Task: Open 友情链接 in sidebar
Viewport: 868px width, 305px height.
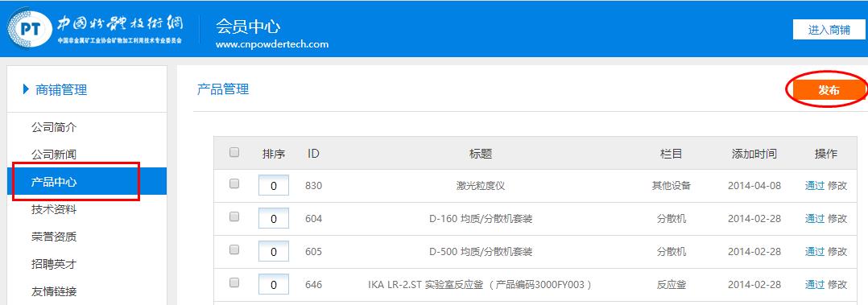Action: click(x=54, y=291)
